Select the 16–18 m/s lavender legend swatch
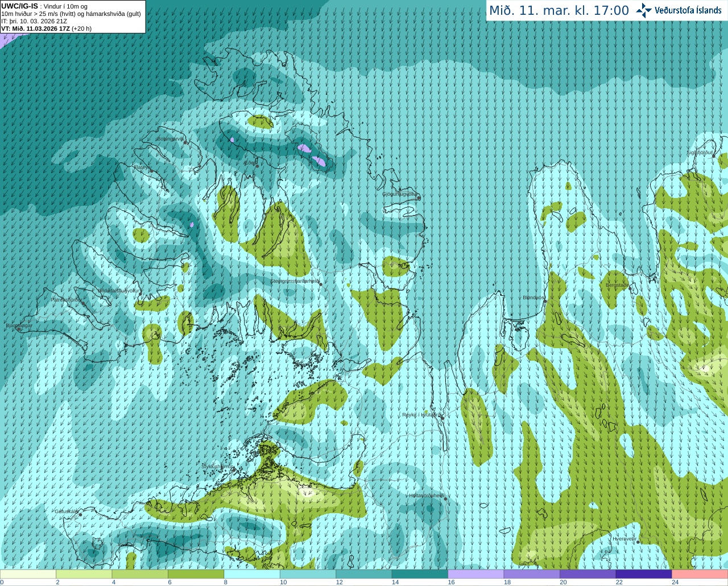 coord(476,574)
